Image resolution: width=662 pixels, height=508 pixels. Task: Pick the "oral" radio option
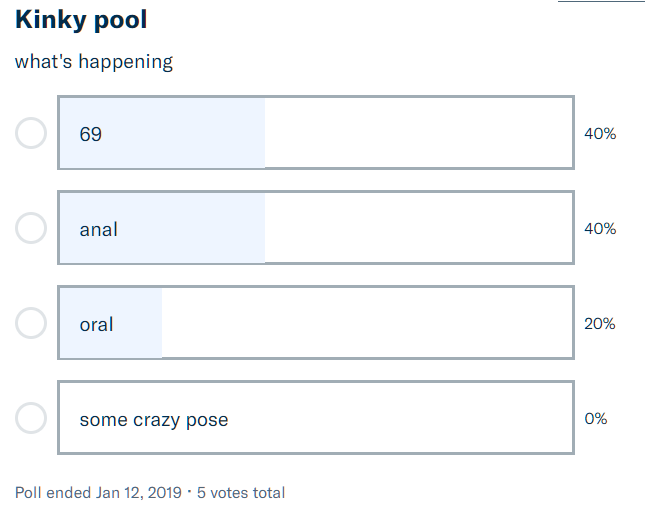coord(31,323)
